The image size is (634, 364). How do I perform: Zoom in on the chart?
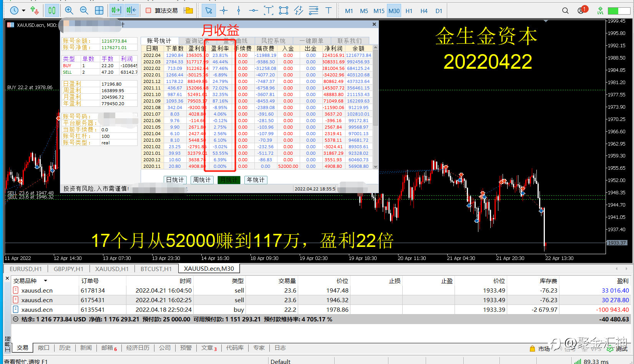69,10
